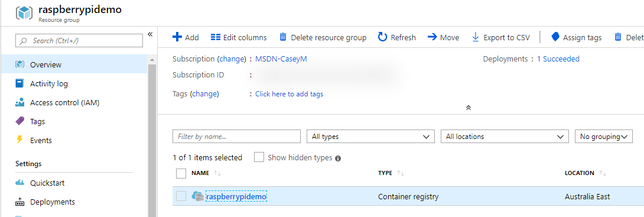
Task: Click the Deployments icon in sidebar
Action: click(x=19, y=202)
